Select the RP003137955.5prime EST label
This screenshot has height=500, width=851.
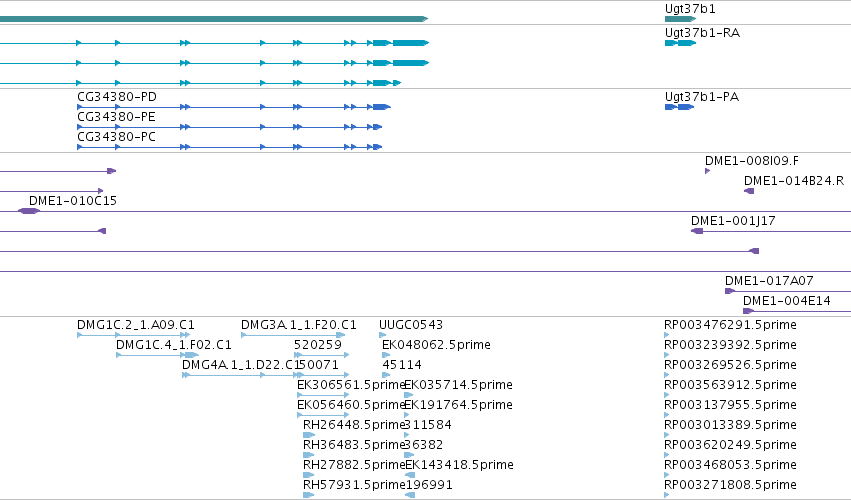[731, 406]
